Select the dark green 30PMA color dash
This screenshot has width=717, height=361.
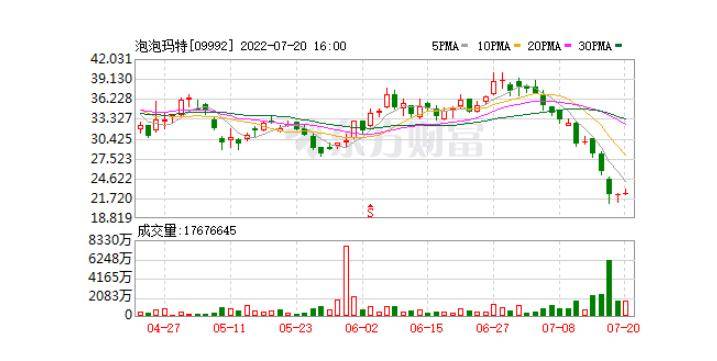point(619,46)
